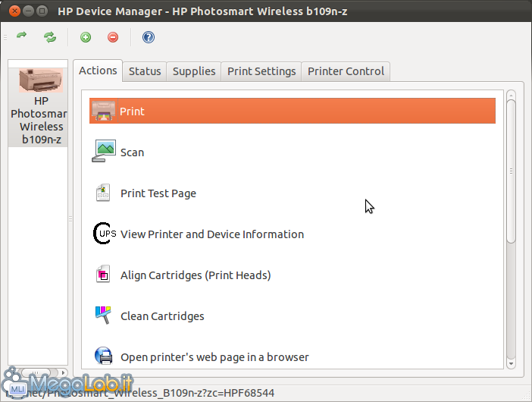The image size is (532, 402).
Task: Open the Printer Control tab
Action: (x=346, y=71)
